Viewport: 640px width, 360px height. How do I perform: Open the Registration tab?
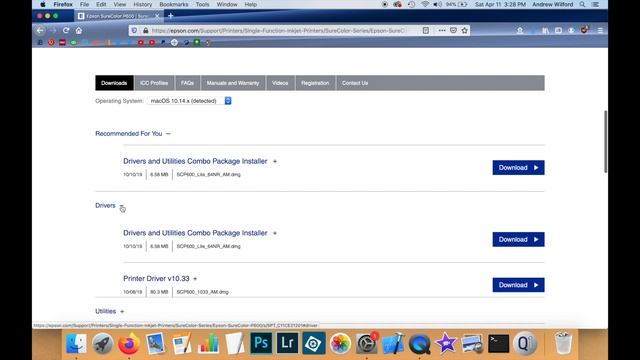click(x=315, y=83)
